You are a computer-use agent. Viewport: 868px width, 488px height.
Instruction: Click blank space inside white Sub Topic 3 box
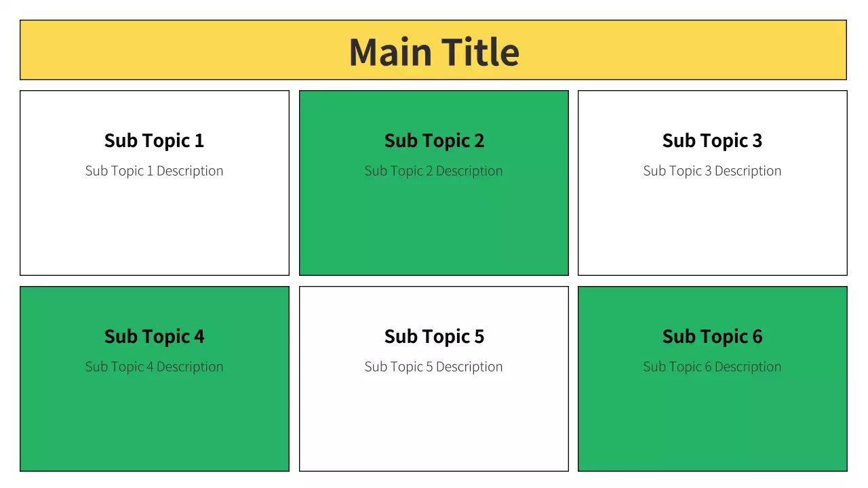pos(712,230)
